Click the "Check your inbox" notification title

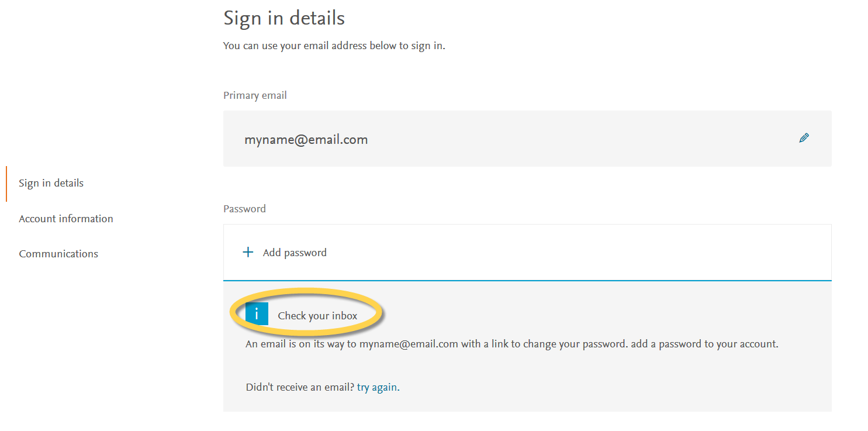(317, 316)
